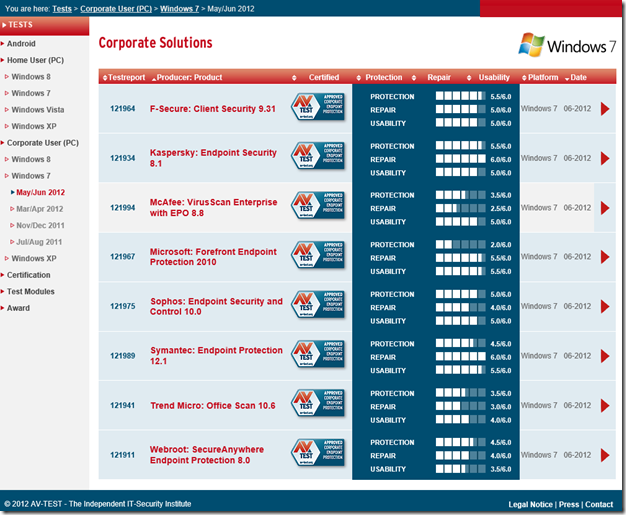Click test report number 121975

coord(123,306)
